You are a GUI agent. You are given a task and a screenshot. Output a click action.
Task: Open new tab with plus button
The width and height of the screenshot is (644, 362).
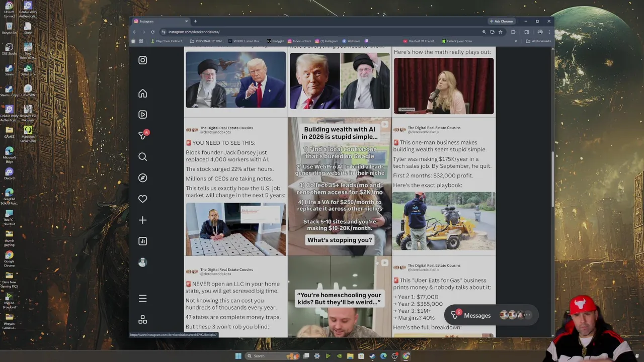(x=195, y=21)
